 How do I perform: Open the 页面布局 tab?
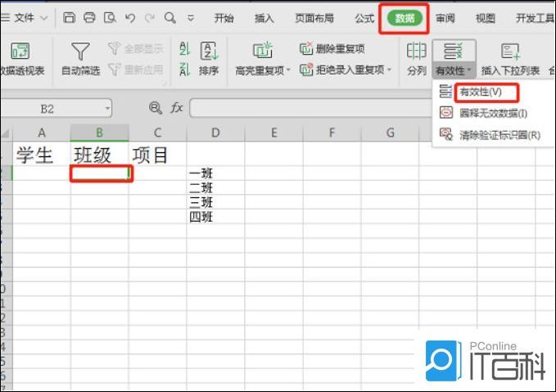[314, 18]
